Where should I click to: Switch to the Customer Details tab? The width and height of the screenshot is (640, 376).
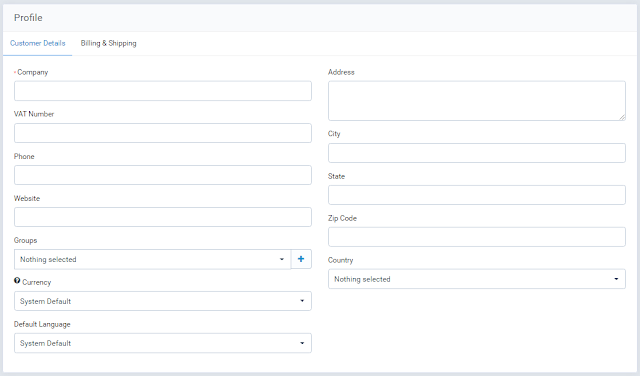[x=38, y=43]
